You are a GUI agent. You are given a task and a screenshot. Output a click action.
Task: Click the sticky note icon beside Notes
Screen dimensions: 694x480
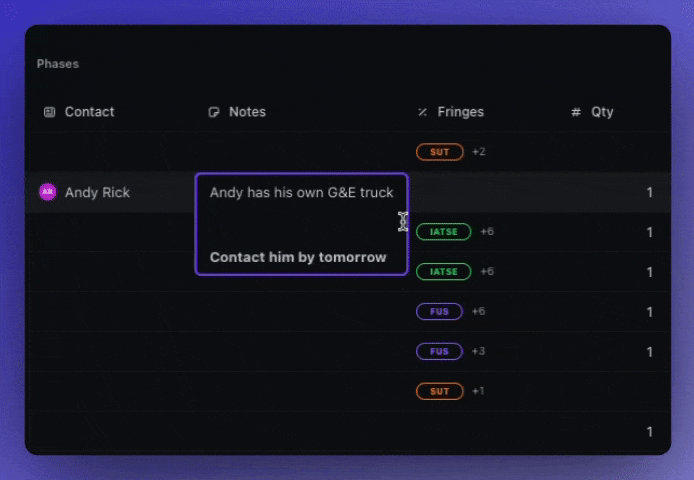(x=214, y=112)
